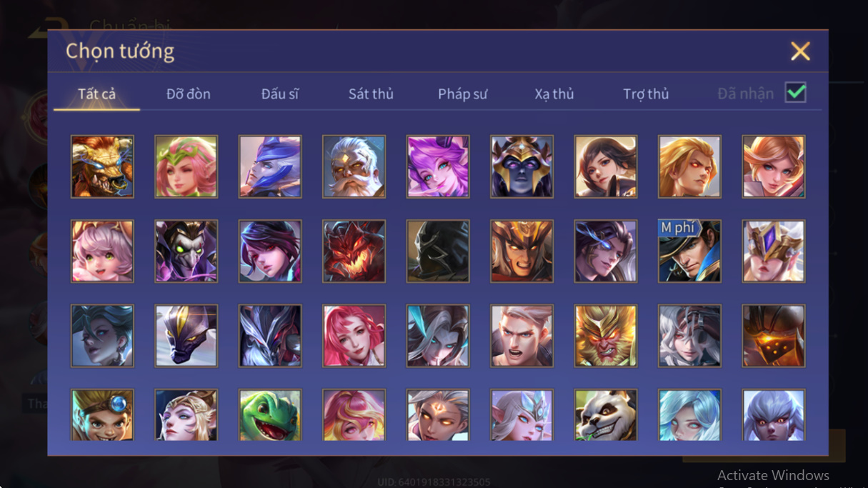Go to the 'Trợ thủ' tab
This screenshot has width=868, height=488.
(x=646, y=94)
